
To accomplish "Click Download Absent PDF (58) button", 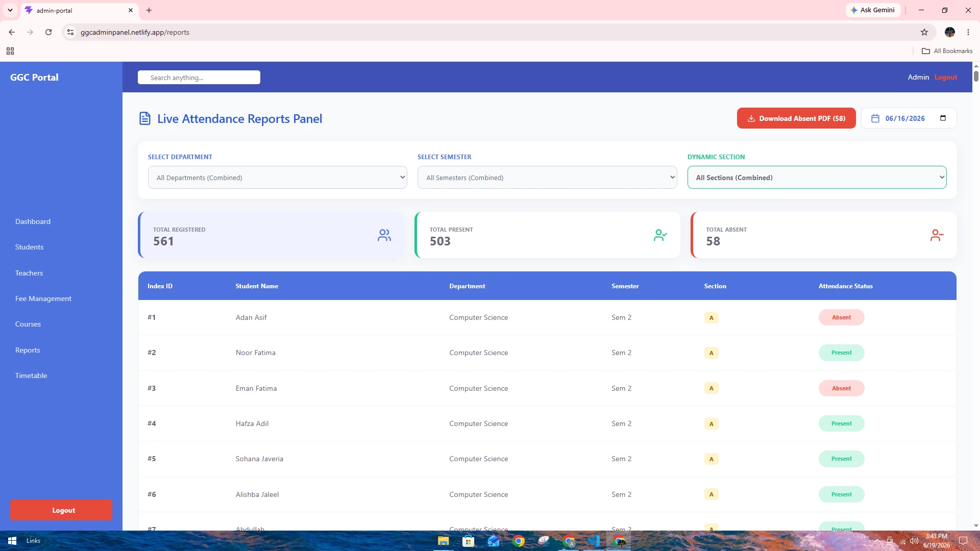I will tap(796, 118).
